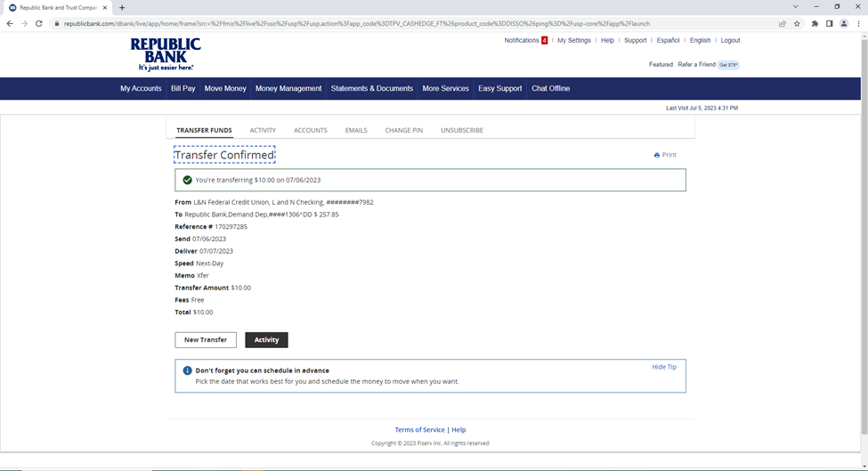Open My Accounts menu
This screenshot has width=868, height=471.
pyautogui.click(x=141, y=88)
